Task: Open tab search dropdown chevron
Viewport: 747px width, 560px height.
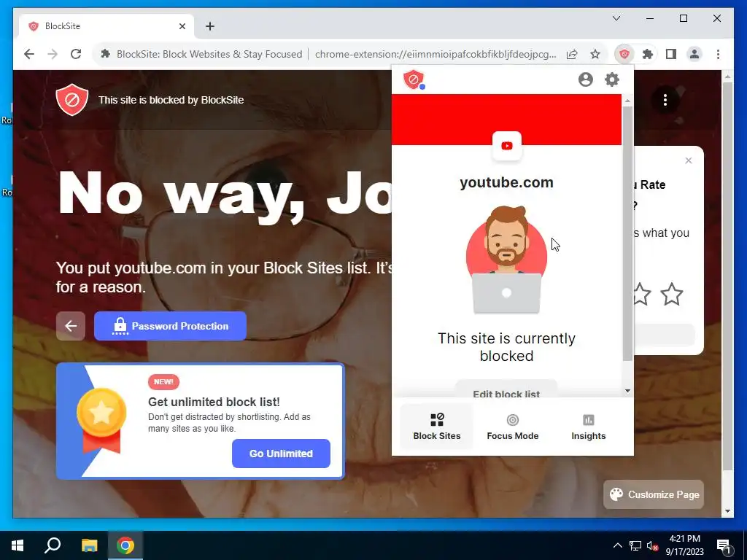Action: (x=616, y=18)
